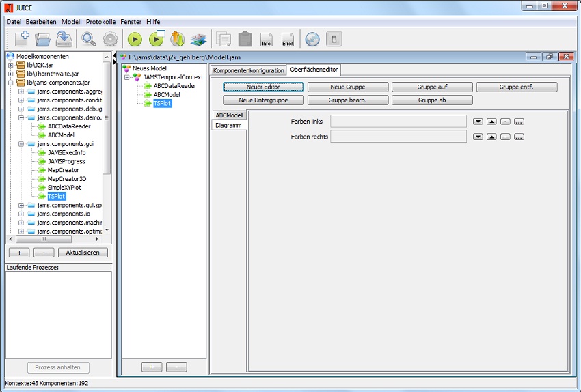Collapse the jams.components.gui folder

click(x=21, y=144)
